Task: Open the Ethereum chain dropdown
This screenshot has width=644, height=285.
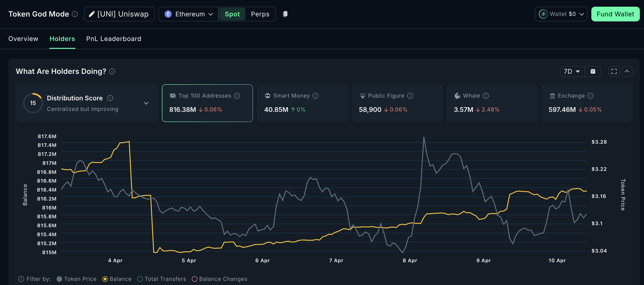Action: pyautogui.click(x=189, y=14)
